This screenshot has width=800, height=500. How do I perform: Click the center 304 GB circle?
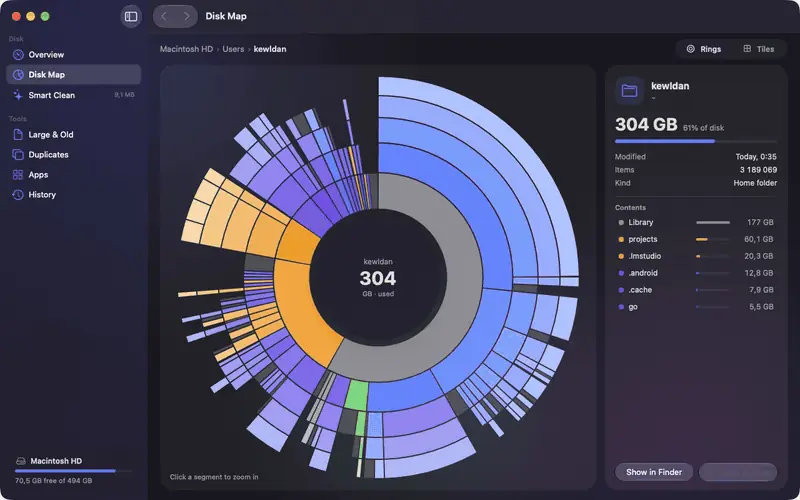(378, 278)
